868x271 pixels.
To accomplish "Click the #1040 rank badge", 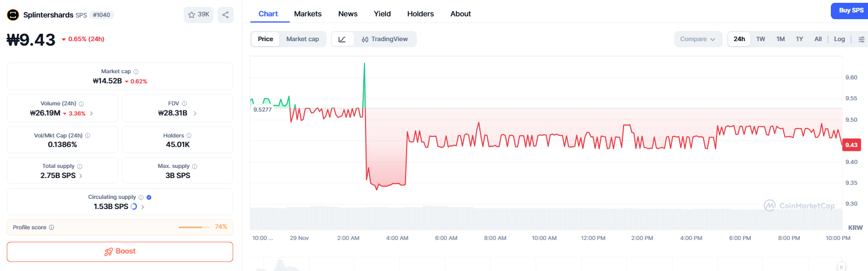I will click(x=101, y=15).
